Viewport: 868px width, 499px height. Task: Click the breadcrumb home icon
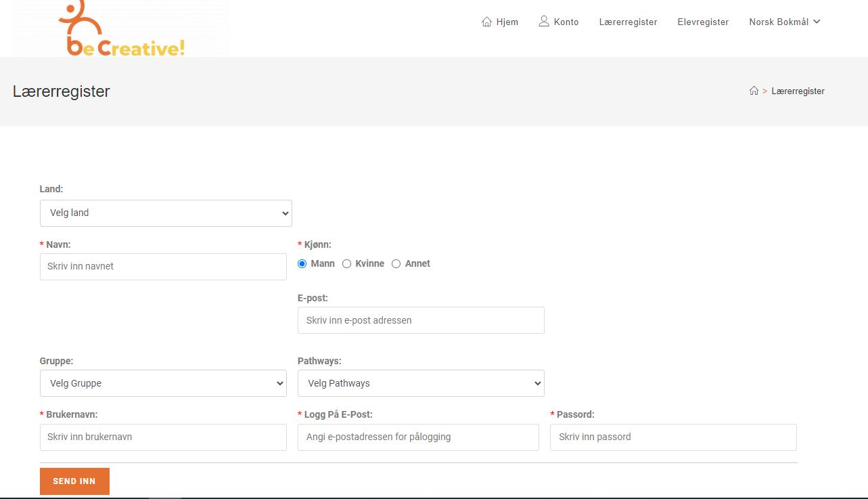[x=754, y=91]
